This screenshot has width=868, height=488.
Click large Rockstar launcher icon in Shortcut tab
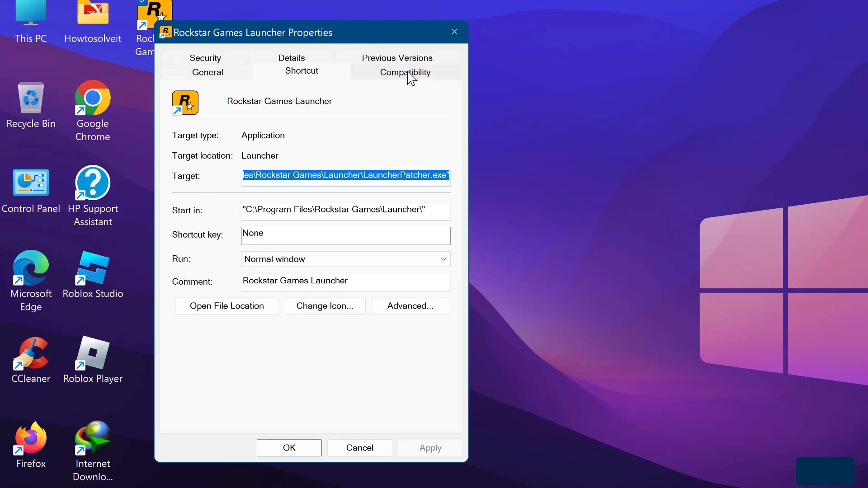pyautogui.click(x=185, y=103)
